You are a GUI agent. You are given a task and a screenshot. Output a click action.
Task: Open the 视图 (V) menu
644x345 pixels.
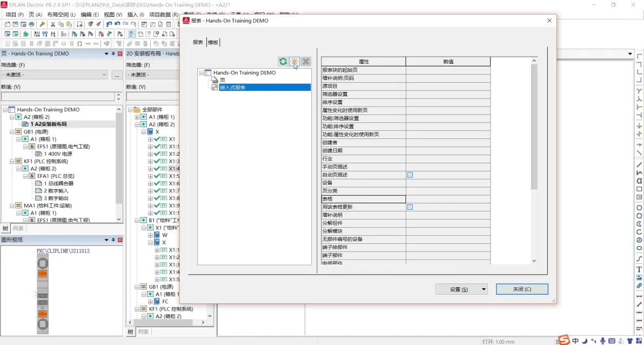(x=113, y=15)
